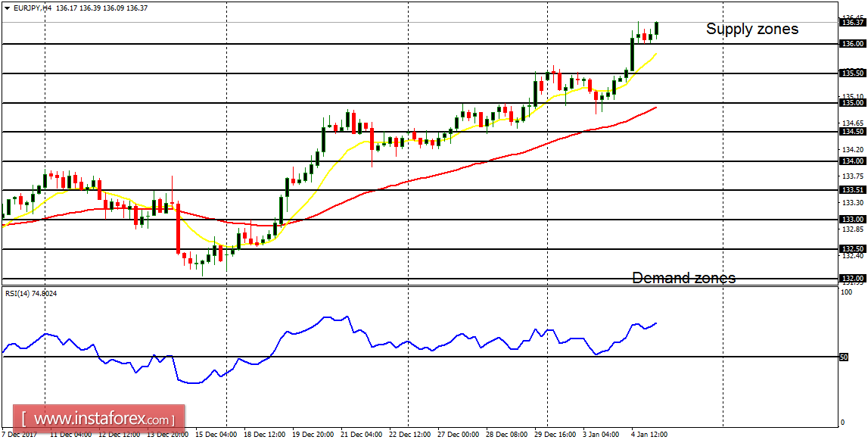Select the 136.00 price level label
Screen dimensions: 868x443
(x=853, y=43)
